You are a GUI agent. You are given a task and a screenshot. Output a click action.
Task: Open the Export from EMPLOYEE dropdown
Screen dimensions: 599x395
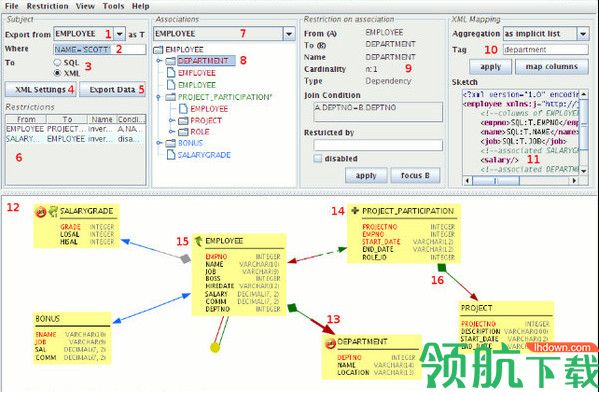pyautogui.click(x=120, y=34)
